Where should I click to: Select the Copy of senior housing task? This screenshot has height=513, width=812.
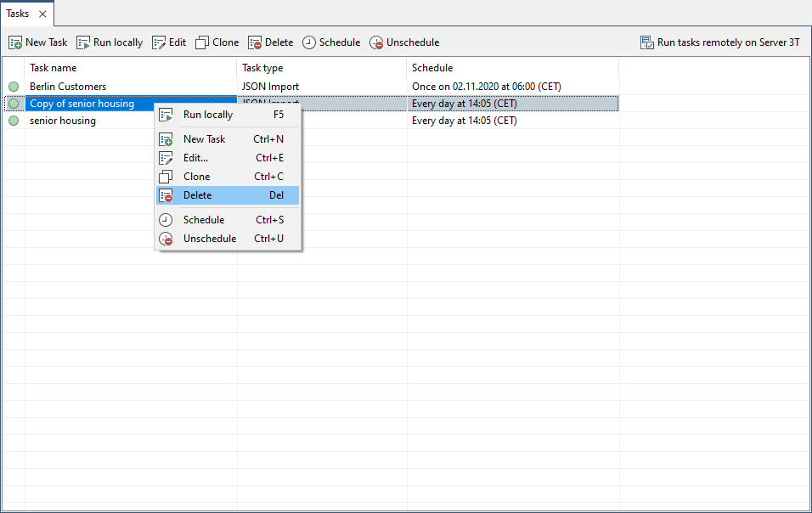coord(82,104)
